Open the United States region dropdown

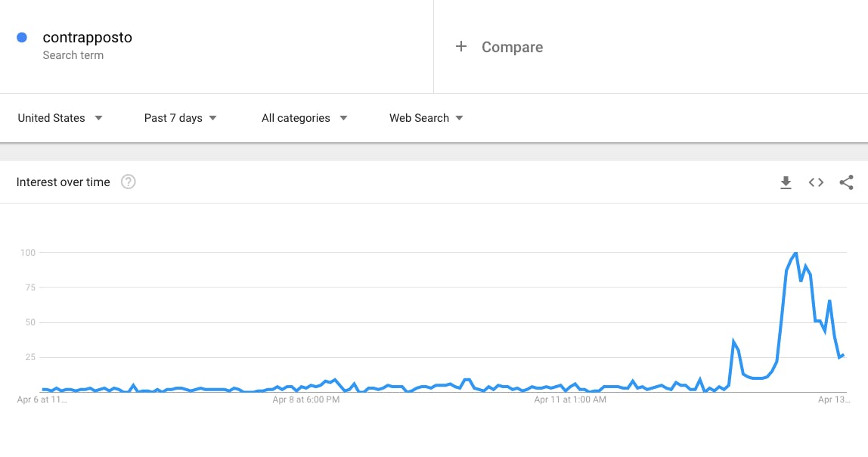(60, 118)
